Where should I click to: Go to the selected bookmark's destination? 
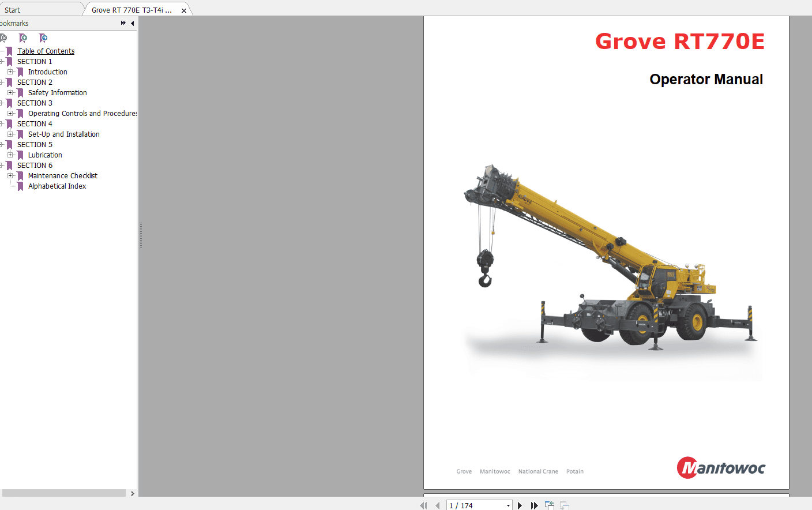[43, 38]
